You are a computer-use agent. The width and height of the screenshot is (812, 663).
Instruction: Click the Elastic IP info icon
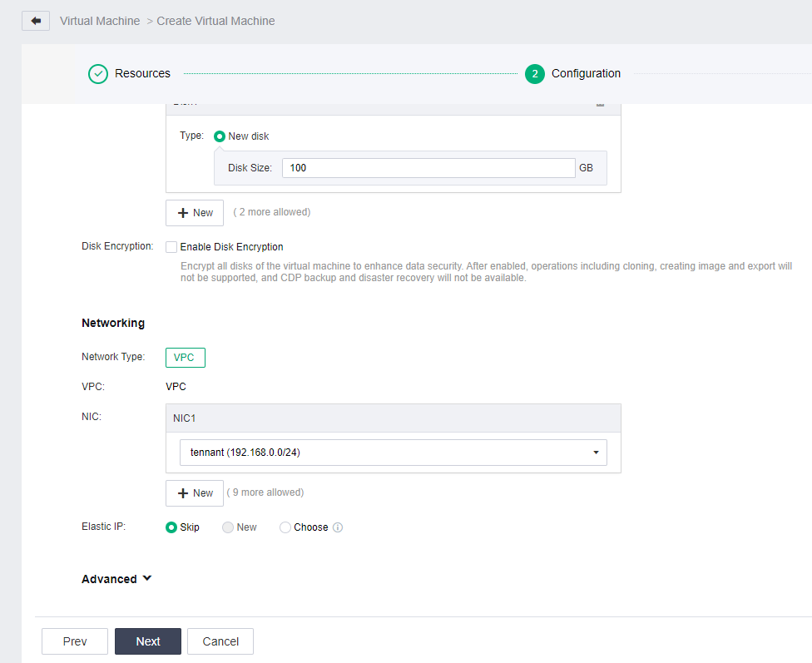338,527
